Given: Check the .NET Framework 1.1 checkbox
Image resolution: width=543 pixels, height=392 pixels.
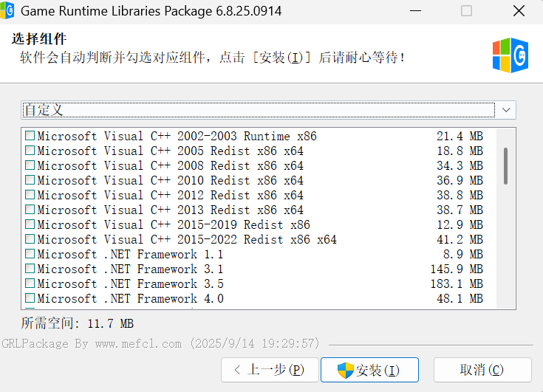Looking at the screenshot, I should pyautogui.click(x=30, y=254).
